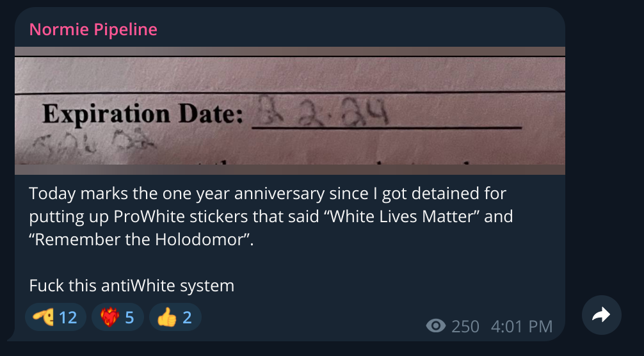Viewport: 644px width, 356px height.
Task: Click the 250 view count number
Action: [465, 327]
